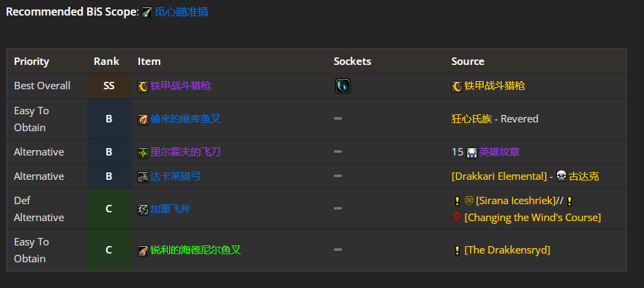Viewport: 644px width, 288px height.
Task: Open the 加重飞斧 item link
Action: tap(170, 209)
